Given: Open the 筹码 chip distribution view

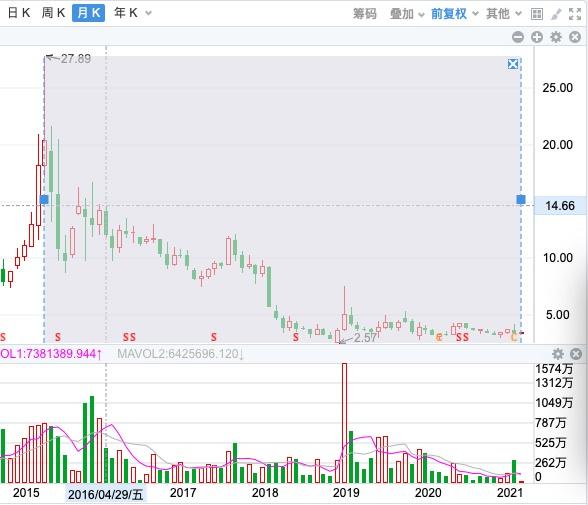Looking at the screenshot, I should pos(364,14).
